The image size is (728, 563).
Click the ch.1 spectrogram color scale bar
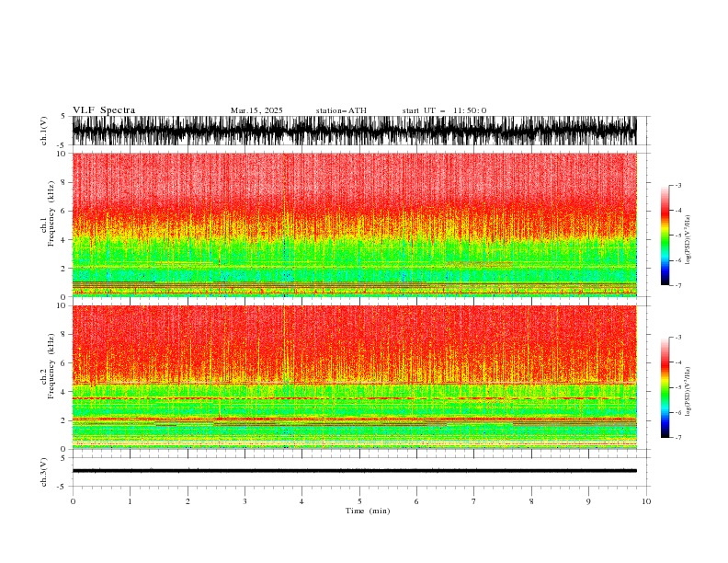(x=665, y=236)
